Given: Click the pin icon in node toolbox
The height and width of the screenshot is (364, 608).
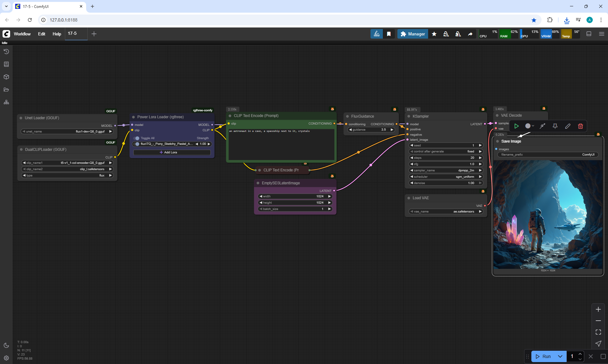Looking at the screenshot, I should tap(555, 126).
